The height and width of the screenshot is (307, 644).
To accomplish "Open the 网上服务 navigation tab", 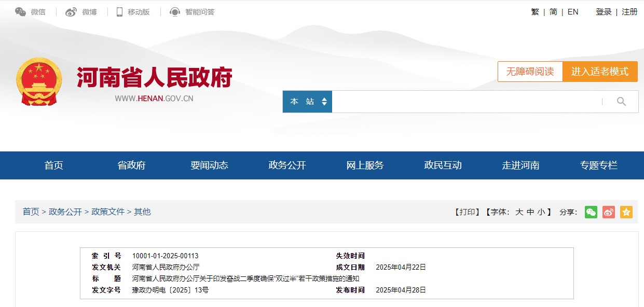I will [365, 165].
